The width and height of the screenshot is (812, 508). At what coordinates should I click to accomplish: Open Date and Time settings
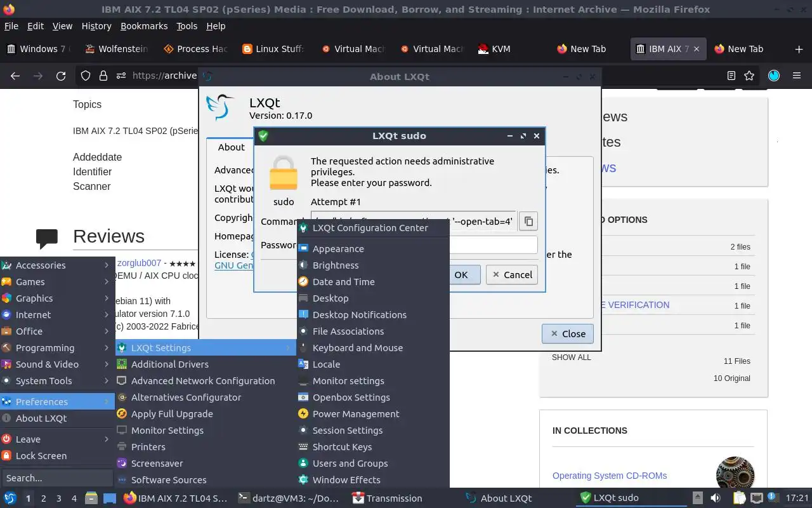373,282
